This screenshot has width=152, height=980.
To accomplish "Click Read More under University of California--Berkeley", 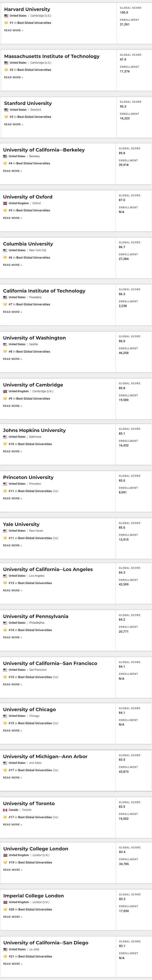I will tap(12, 171).
